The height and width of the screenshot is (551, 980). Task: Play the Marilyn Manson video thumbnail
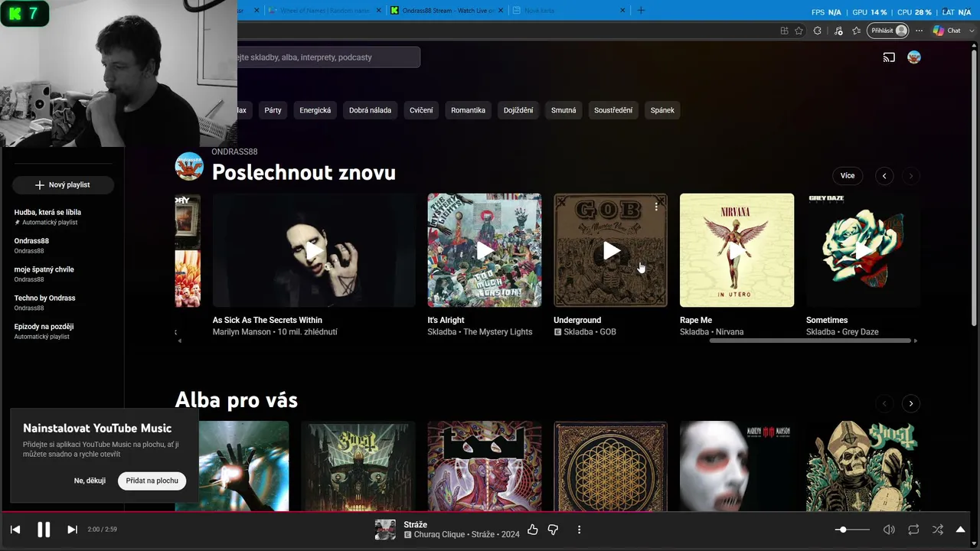click(x=314, y=250)
